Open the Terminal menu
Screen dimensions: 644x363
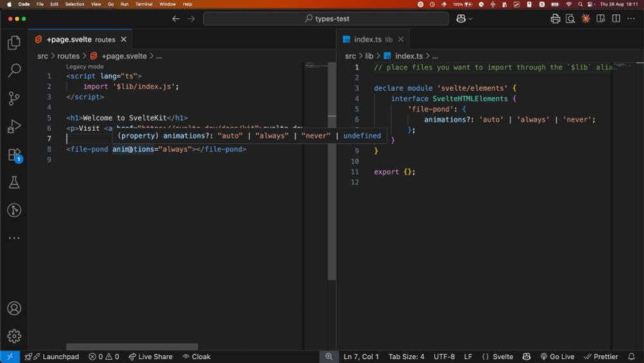[x=144, y=4]
